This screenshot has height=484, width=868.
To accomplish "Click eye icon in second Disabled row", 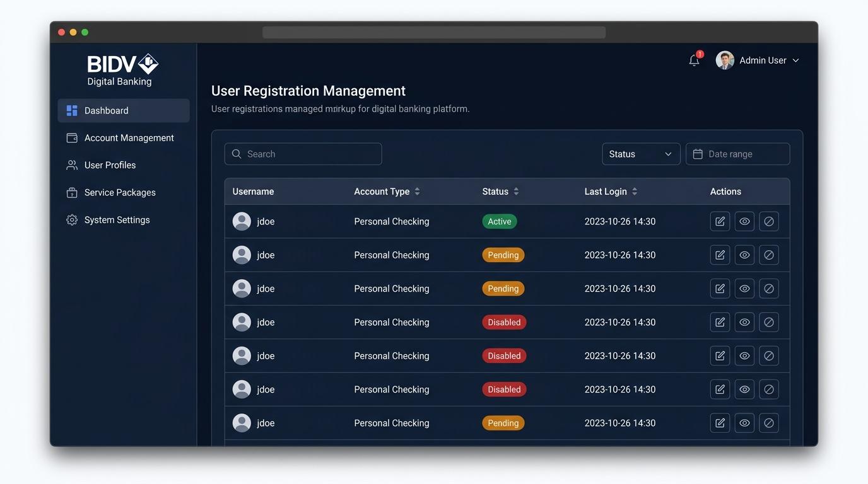I will pyautogui.click(x=744, y=356).
